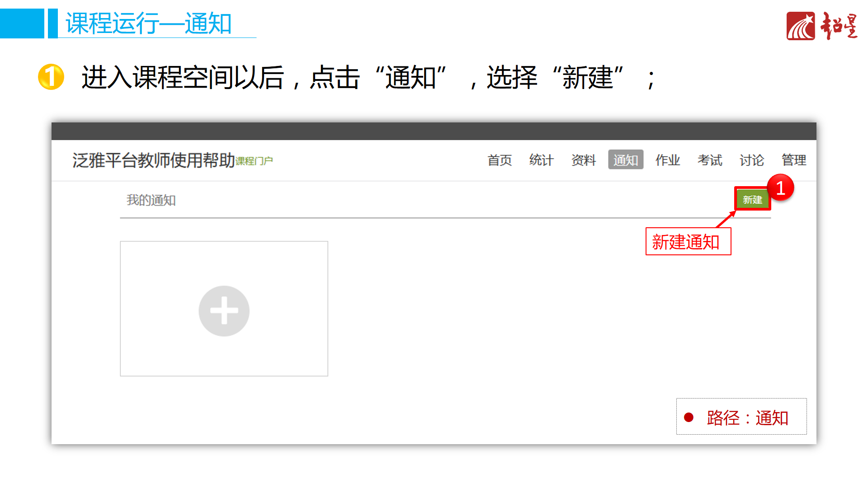Screen dimensions: 868x488
Task: Click the red numbered 1 marker badge
Action: click(x=780, y=188)
